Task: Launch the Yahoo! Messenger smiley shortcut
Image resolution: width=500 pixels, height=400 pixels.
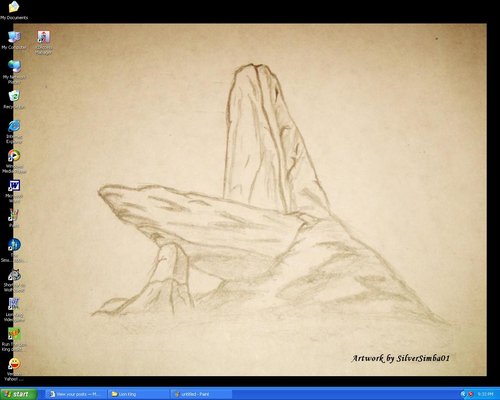Action: [x=14, y=364]
